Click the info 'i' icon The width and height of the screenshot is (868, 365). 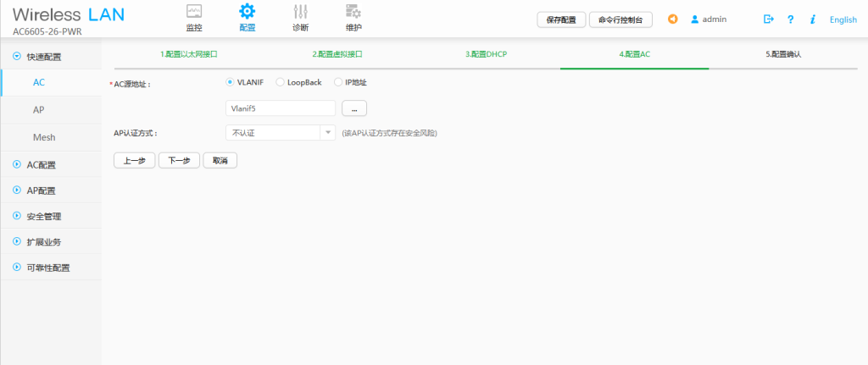(813, 19)
